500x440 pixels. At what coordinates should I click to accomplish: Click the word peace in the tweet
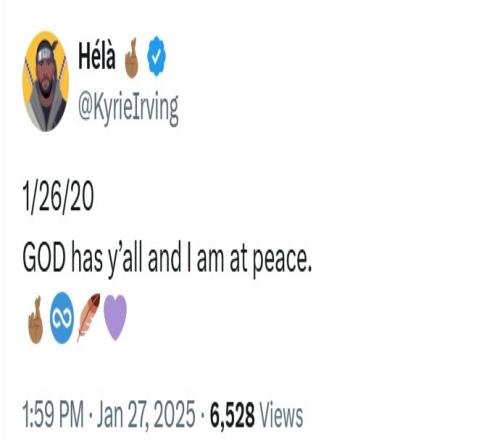point(282,261)
